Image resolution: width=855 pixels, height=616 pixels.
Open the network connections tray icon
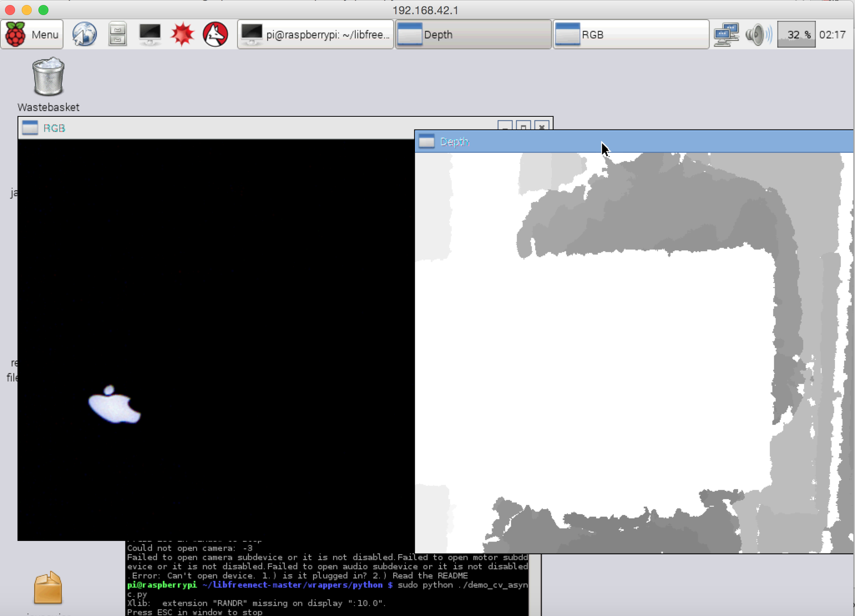726,34
